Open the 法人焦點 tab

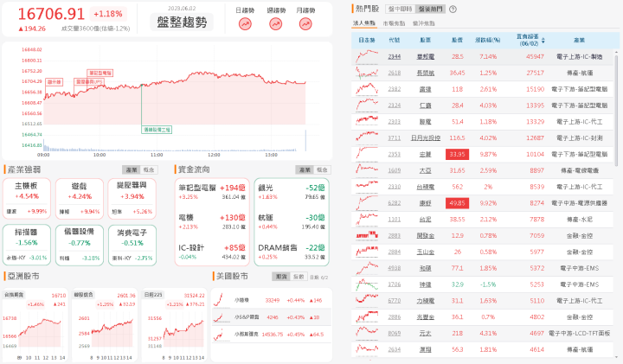pos(364,23)
